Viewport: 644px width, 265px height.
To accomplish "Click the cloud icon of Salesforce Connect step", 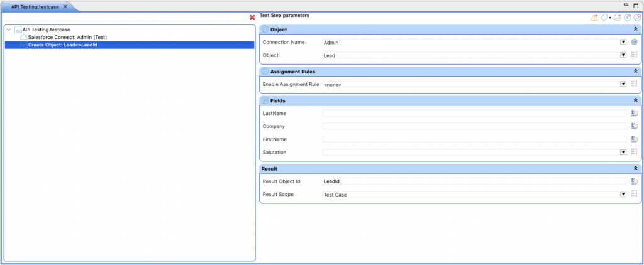I will 24,37.
